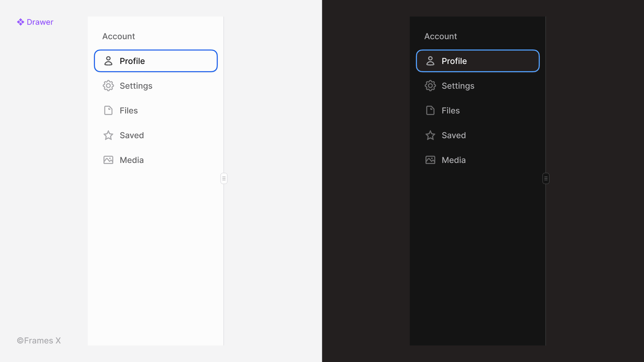Select the Saved star icon
This screenshot has width=644, height=362.
[108, 135]
